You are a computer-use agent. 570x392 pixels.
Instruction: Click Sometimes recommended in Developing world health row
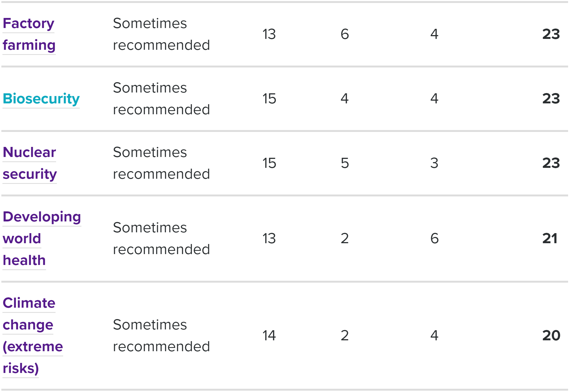[x=161, y=239]
